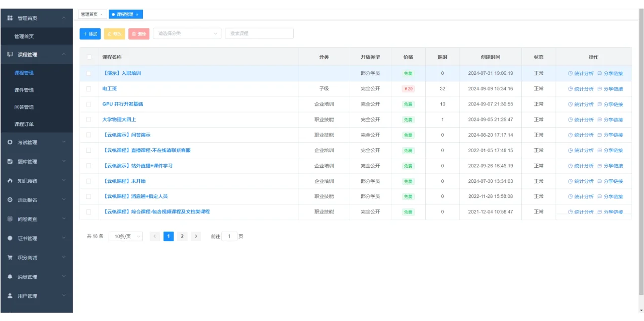644x321 pixels.
Task: Click the previous page arrow
Action: click(x=155, y=236)
